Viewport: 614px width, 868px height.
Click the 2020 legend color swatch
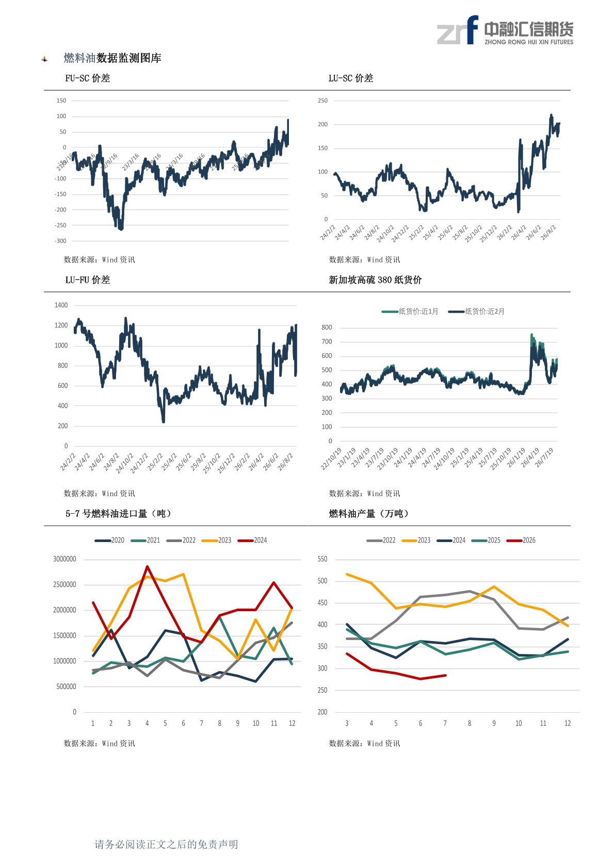coord(103,541)
